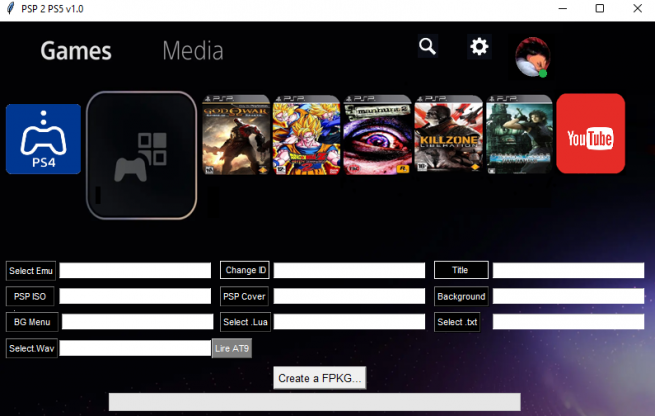The height and width of the screenshot is (416, 655).
Task: Click the PSP ISO button
Action: [31, 296]
